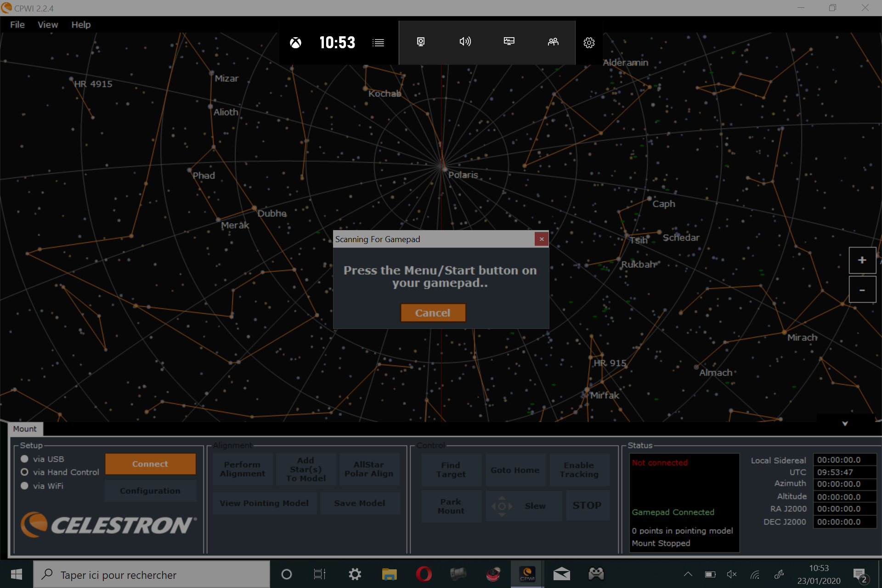The image size is (882, 588).
Task: Launch Opera browser from the taskbar
Action: (424, 574)
